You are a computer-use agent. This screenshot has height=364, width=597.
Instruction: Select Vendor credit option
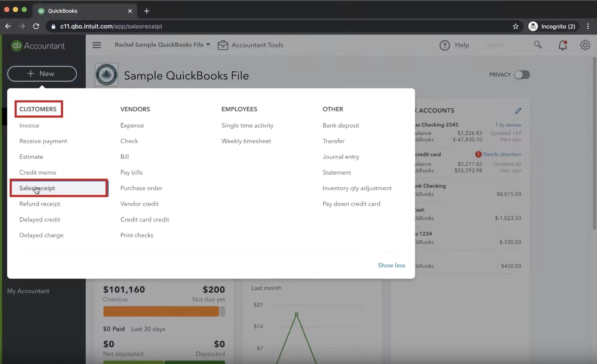coord(139,204)
